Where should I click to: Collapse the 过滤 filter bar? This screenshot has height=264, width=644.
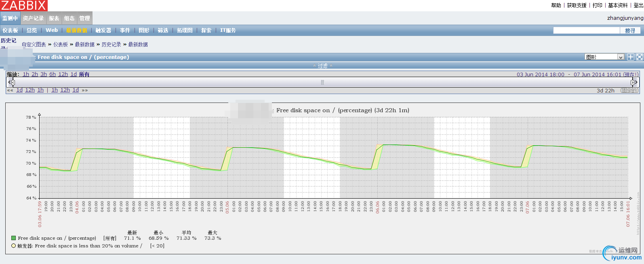pyautogui.click(x=322, y=65)
